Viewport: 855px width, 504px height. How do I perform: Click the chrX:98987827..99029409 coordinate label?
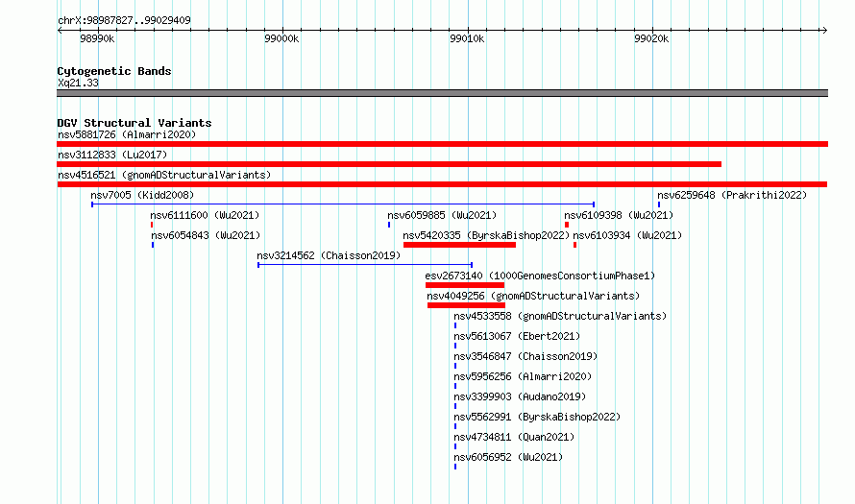124,21
